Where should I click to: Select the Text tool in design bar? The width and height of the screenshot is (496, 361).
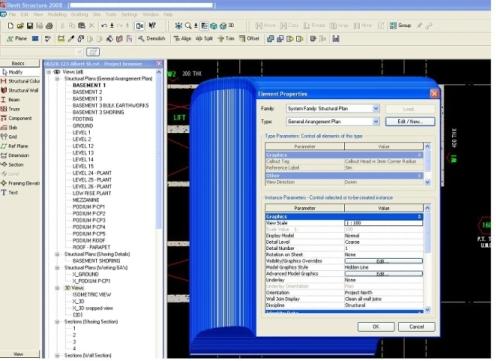(x=9, y=192)
